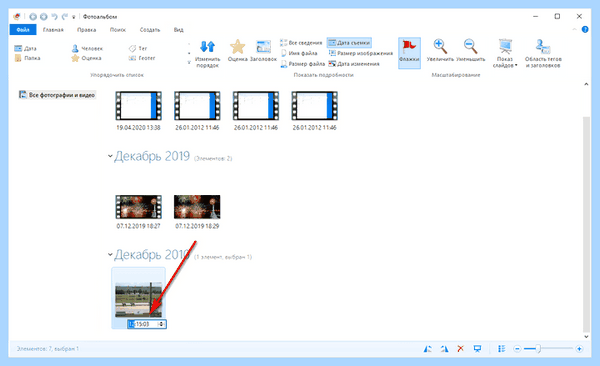Screen dimensions: 600x366
Task: Toggle the tags and captions pane
Action: click(543, 53)
